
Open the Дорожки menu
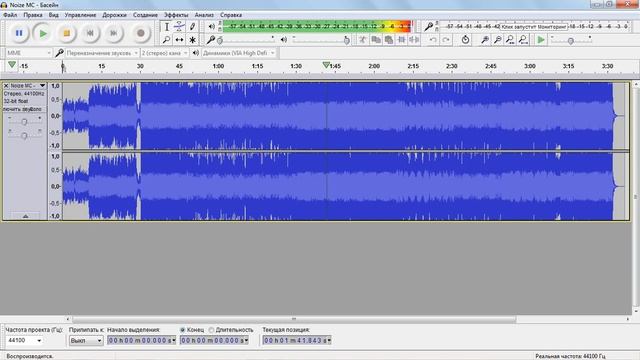[x=114, y=15]
